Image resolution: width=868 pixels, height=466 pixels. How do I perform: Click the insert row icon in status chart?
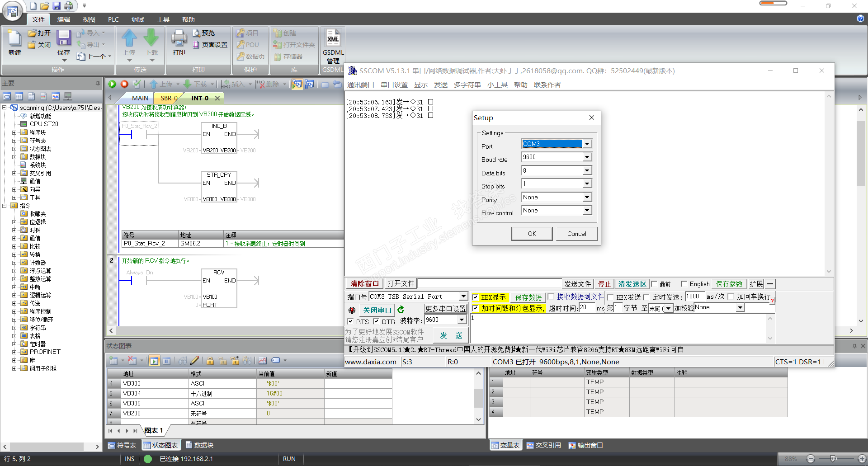[113, 361]
